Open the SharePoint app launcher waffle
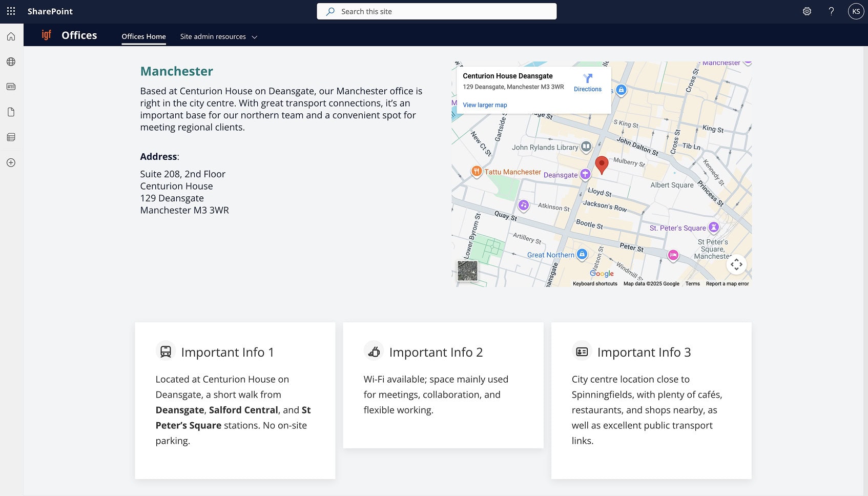This screenshot has width=868, height=496. pyautogui.click(x=11, y=11)
